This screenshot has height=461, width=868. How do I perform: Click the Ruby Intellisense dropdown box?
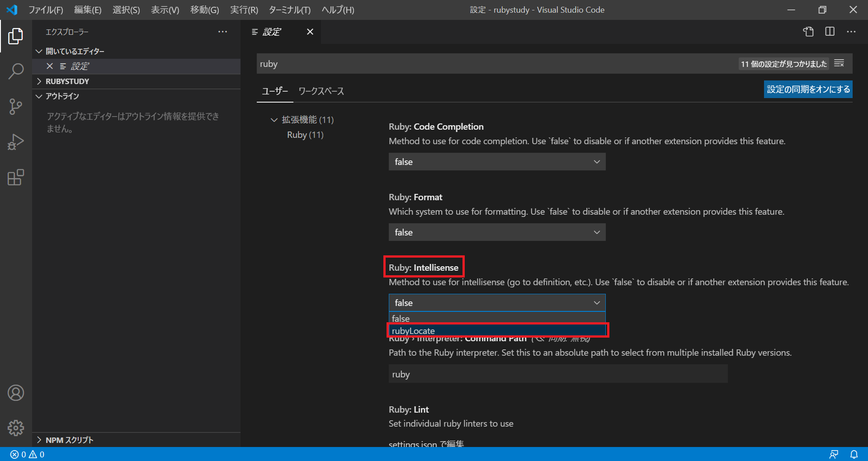pos(497,303)
